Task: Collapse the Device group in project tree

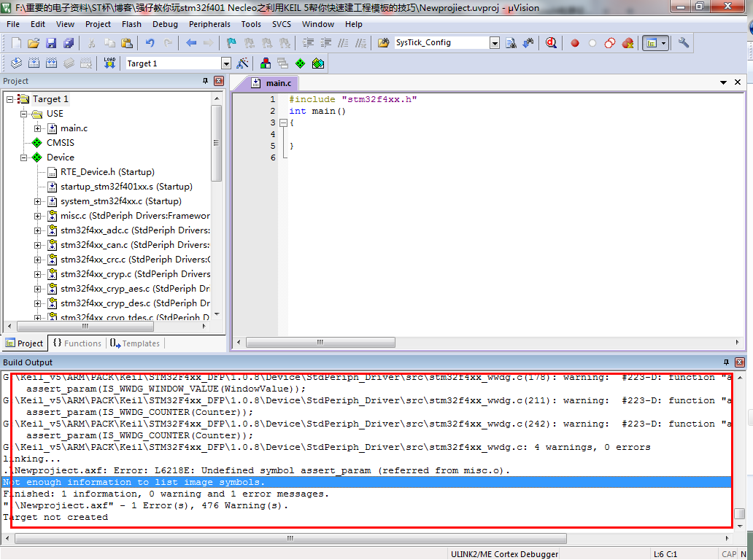Action: pos(23,157)
